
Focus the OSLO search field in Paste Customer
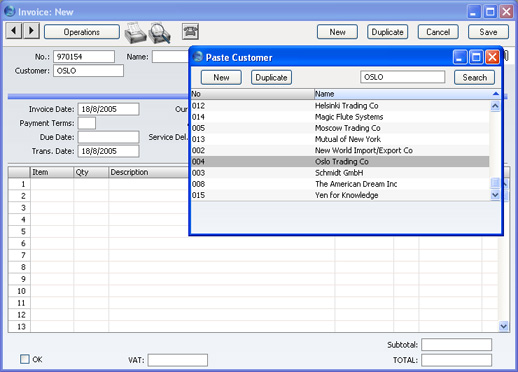(402, 77)
